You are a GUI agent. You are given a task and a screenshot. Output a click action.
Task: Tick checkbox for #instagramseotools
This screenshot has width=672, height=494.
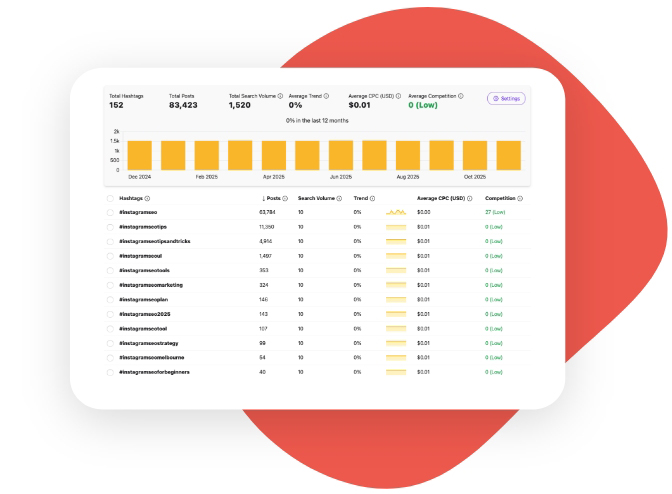coord(110,271)
